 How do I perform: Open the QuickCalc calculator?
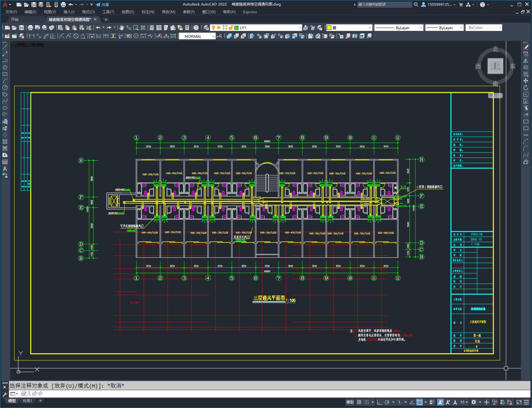(187, 28)
